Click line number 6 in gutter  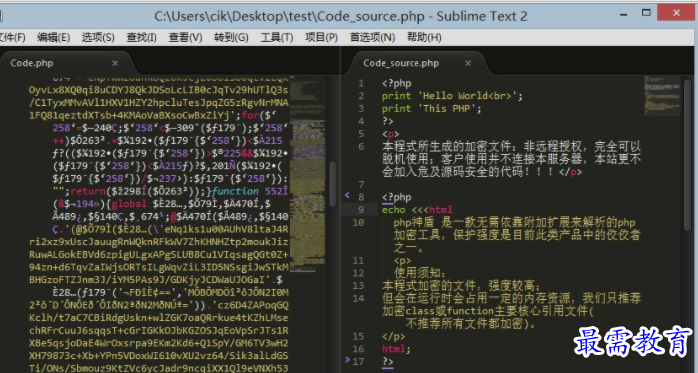tap(361, 146)
